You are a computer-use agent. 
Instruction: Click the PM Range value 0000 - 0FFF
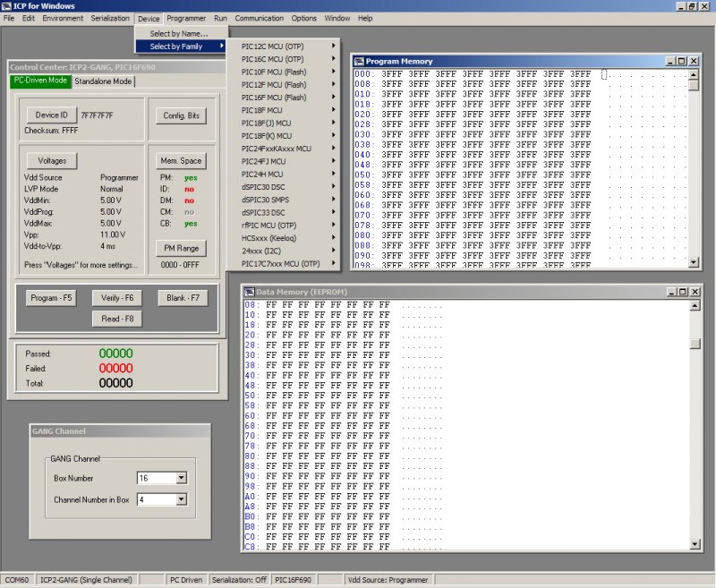(x=180, y=265)
